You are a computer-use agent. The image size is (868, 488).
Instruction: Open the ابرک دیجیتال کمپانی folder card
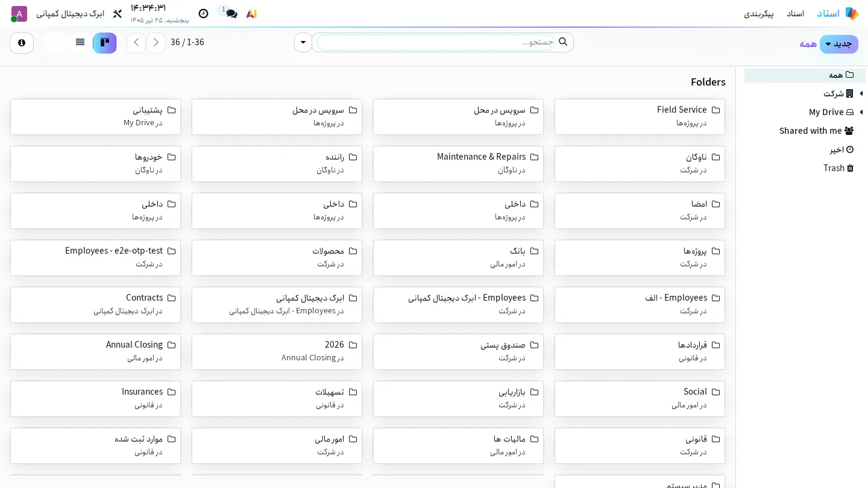(x=277, y=305)
